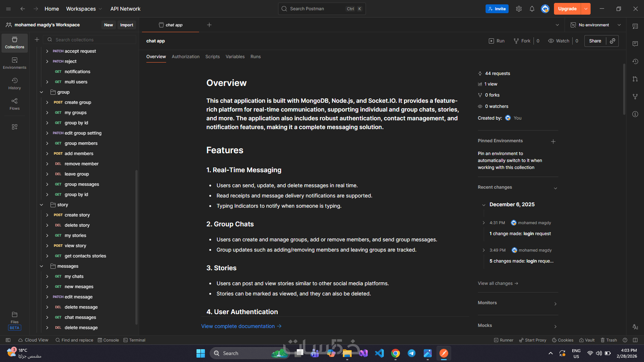644x362 pixels.
Task: Open the tabs overflow chevron
Action: [x=557, y=25]
